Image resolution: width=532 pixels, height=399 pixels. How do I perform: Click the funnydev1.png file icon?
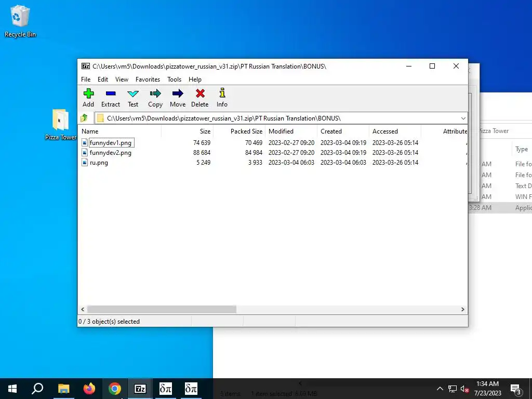(x=85, y=143)
